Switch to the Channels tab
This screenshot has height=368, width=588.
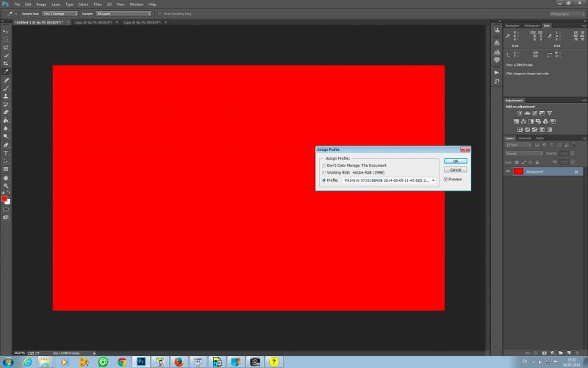click(x=525, y=138)
